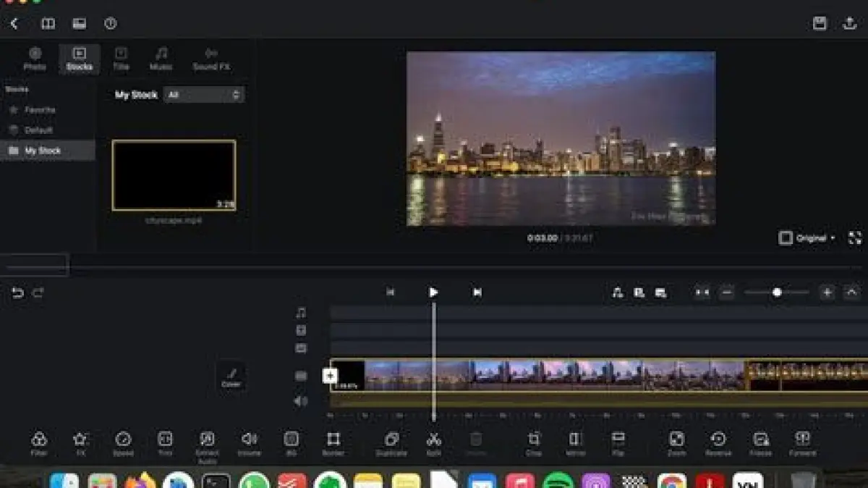Select the Speed tool
Image resolution: width=868 pixels, height=488 pixels.
point(123,440)
